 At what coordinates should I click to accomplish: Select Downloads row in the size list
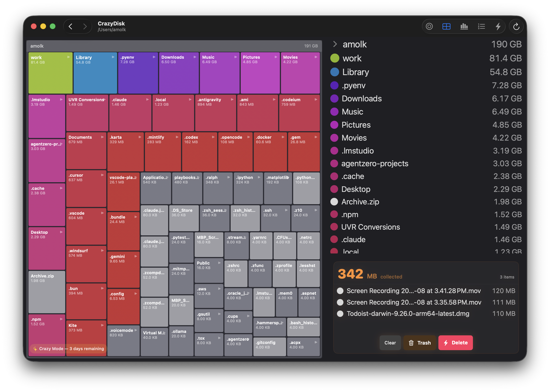tap(362, 99)
